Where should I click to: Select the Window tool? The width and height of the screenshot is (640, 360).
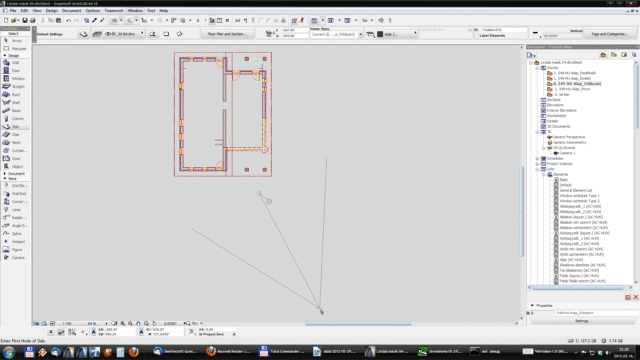point(15,78)
